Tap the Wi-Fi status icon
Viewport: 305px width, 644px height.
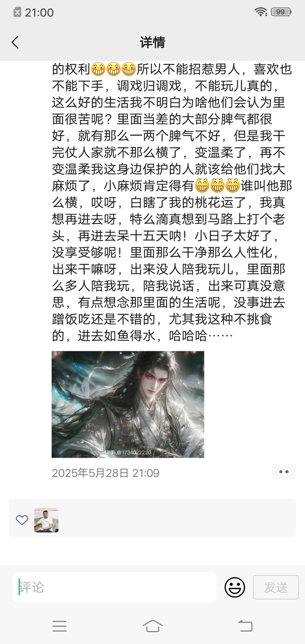coord(261,12)
